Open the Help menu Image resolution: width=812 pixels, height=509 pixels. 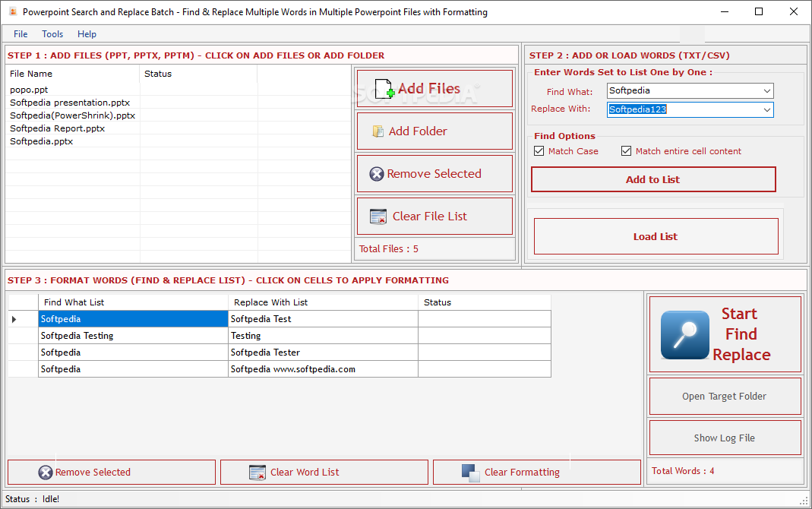[87, 34]
